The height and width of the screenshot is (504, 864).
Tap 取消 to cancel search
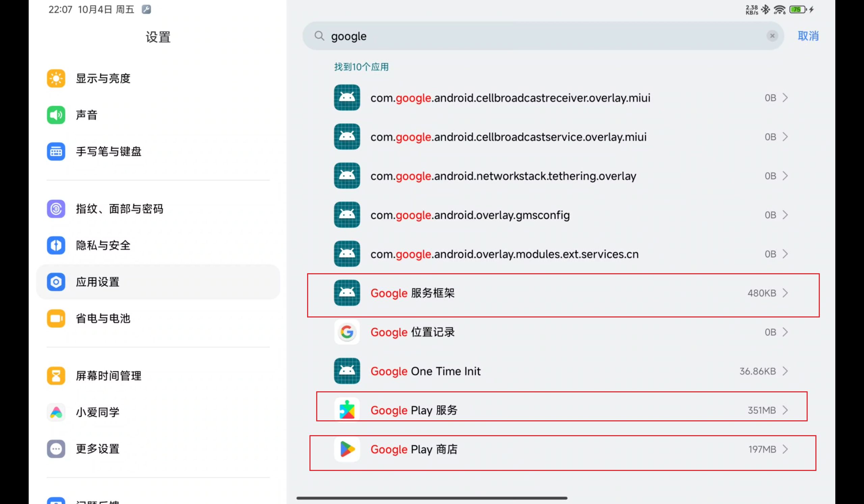[808, 36]
